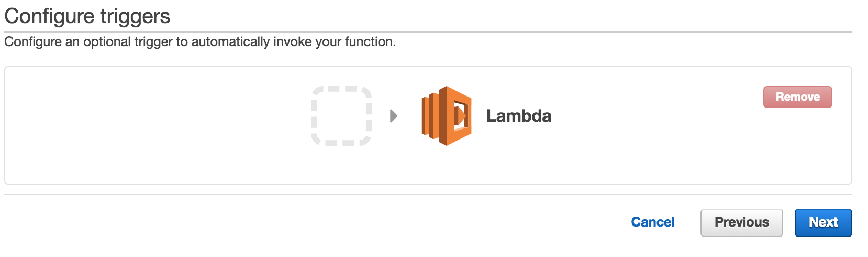This screenshot has height=257, width=868.
Task: Click the gray Previous button
Action: click(741, 223)
